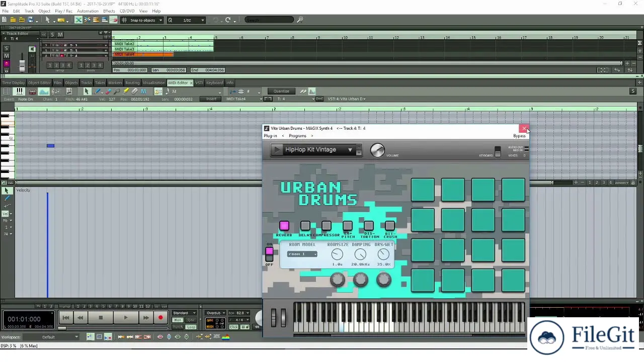Click the orange MIDI Take4 clip in arranger

pos(143,55)
